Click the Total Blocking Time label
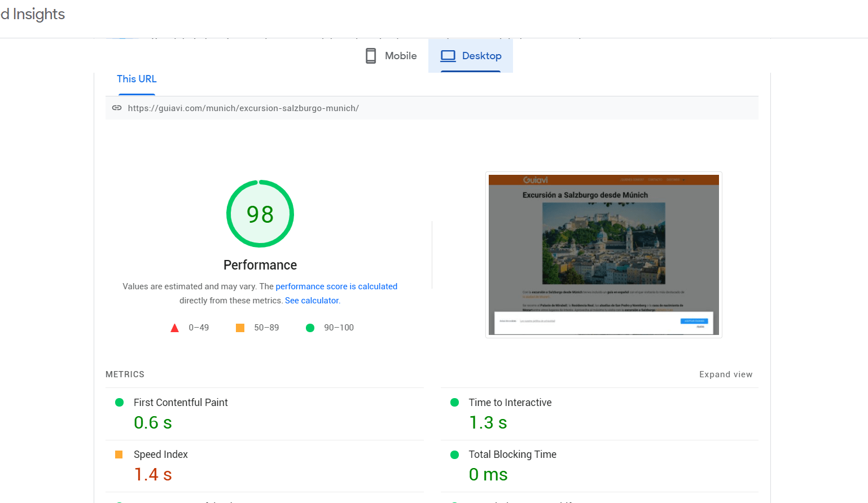The image size is (868, 503). click(x=512, y=455)
